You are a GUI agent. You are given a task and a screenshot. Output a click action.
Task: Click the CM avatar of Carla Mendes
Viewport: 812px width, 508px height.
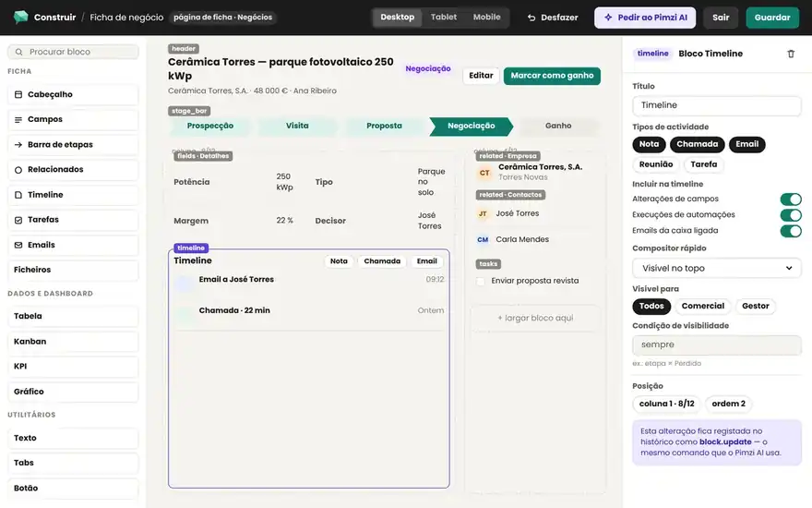[x=483, y=239]
